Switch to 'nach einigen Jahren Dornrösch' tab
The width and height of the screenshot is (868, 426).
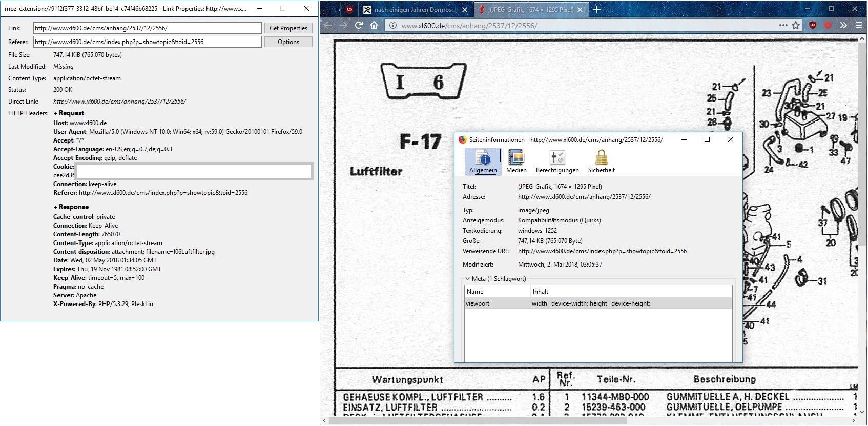tap(415, 10)
